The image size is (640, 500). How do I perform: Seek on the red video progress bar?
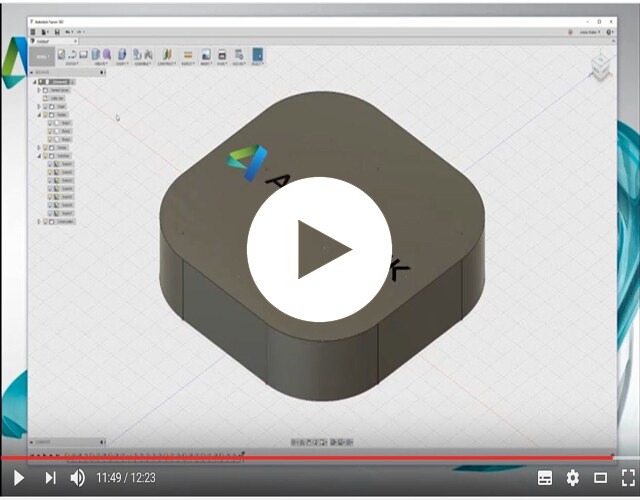point(307,458)
